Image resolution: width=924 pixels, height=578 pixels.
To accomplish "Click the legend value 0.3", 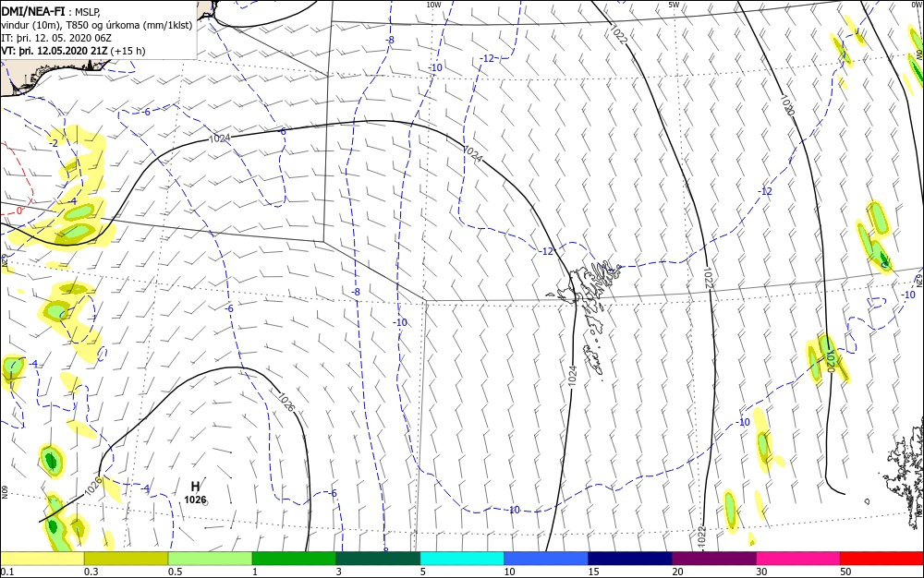I will point(91,572).
